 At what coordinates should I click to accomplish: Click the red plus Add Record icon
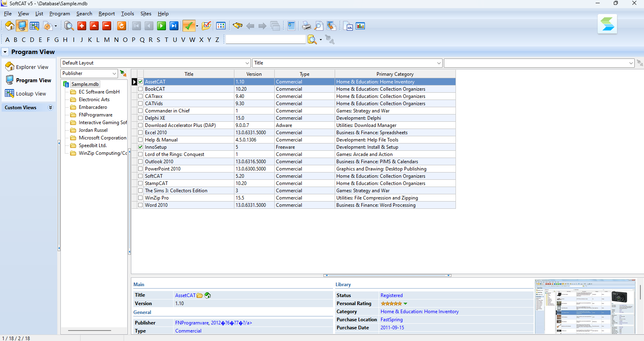pyautogui.click(x=82, y=26)
